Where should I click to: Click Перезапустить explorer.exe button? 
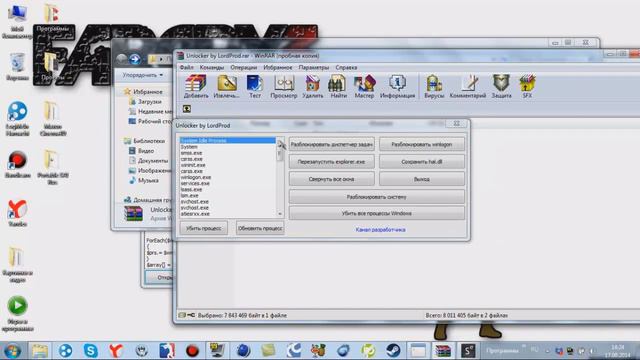(x=331, y=162)
